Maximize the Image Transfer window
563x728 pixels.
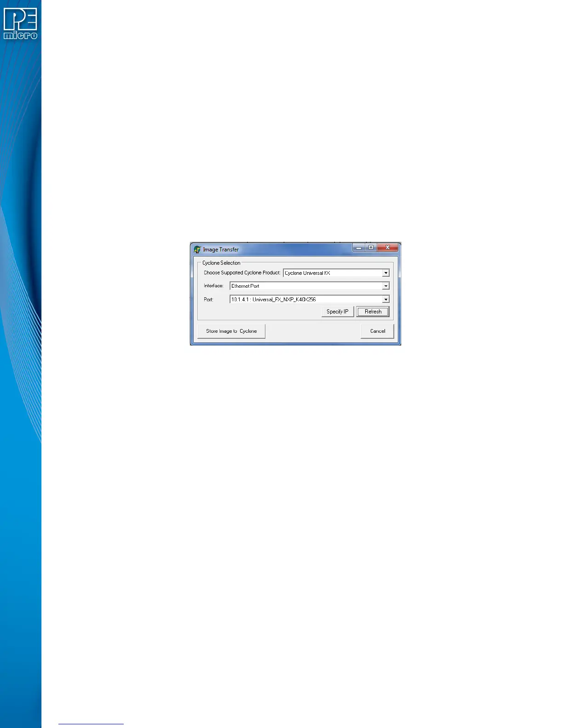click(371, 248)
